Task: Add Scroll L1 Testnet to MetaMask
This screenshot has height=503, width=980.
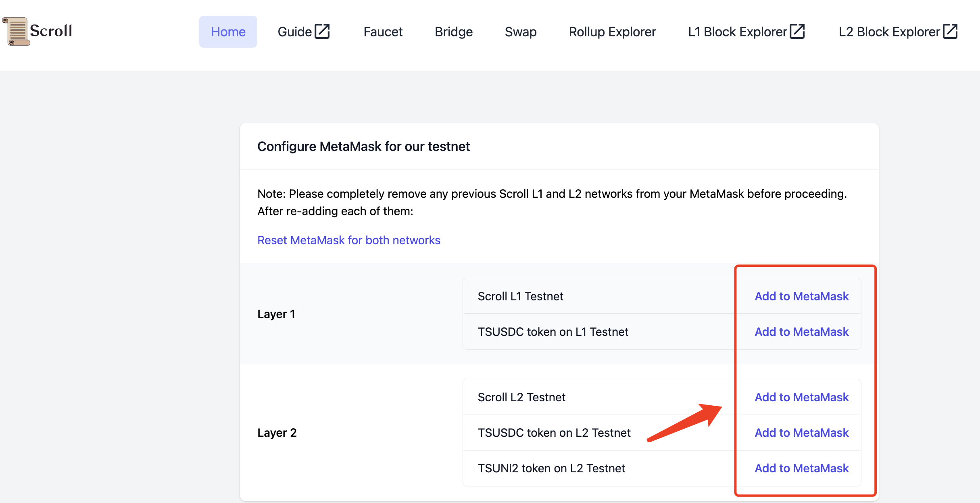Action: coord(802,296)
